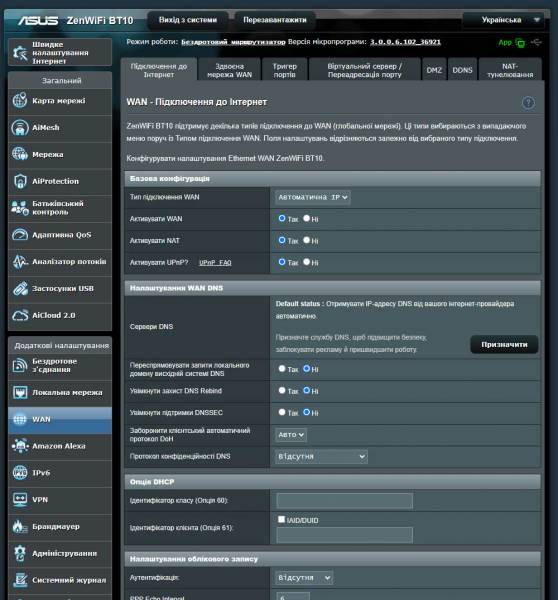Click the USB status icon in the header
The height and width of the screenshot is (600, 558).
pyautogui.click(x=536, y=42)
